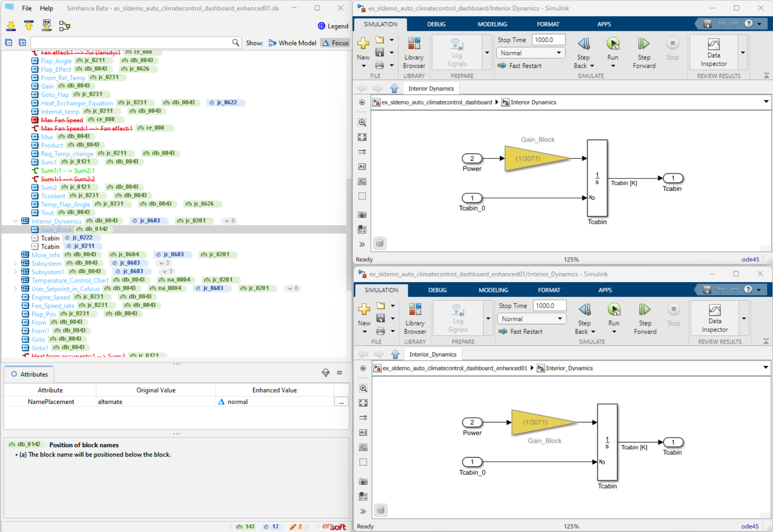Click Step Back in bottom Simulink window
Viewport: 773px width, 532px height.
pos(584,309)
